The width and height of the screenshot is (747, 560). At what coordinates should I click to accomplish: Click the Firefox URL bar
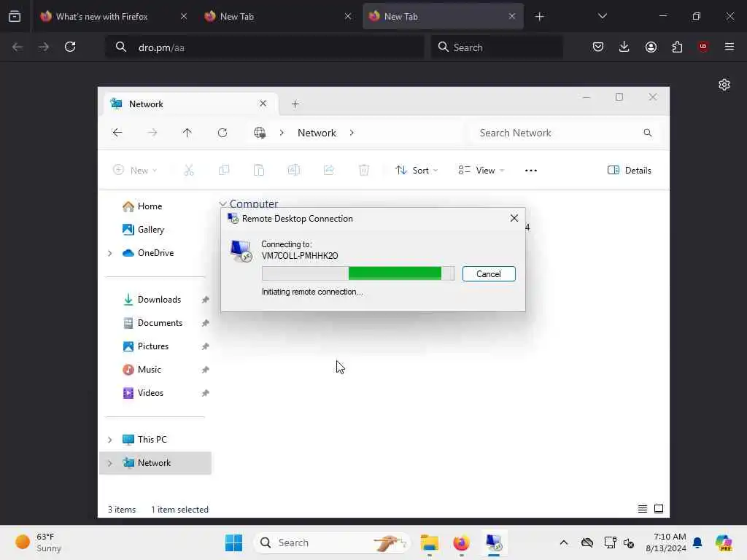point(265,47)
